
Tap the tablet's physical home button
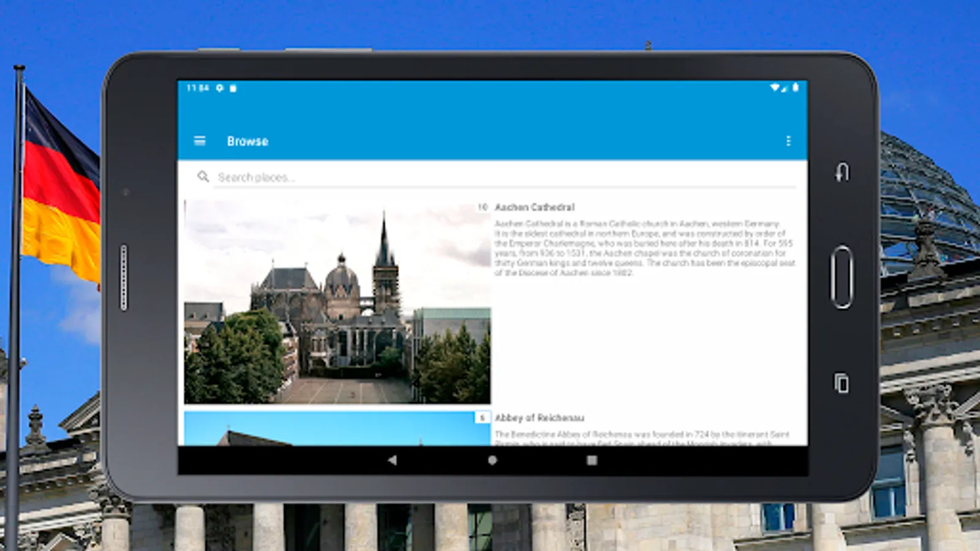pyautogui.click(x=842, y=277)
